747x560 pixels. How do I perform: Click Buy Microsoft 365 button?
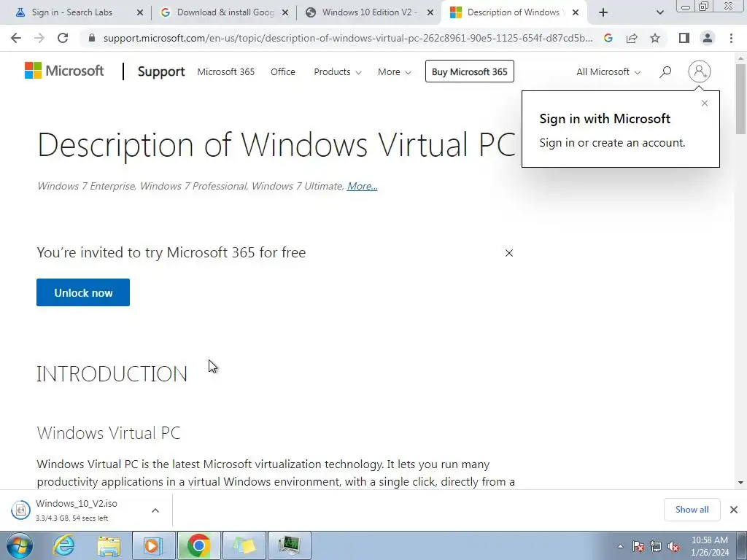coord(470,71)
